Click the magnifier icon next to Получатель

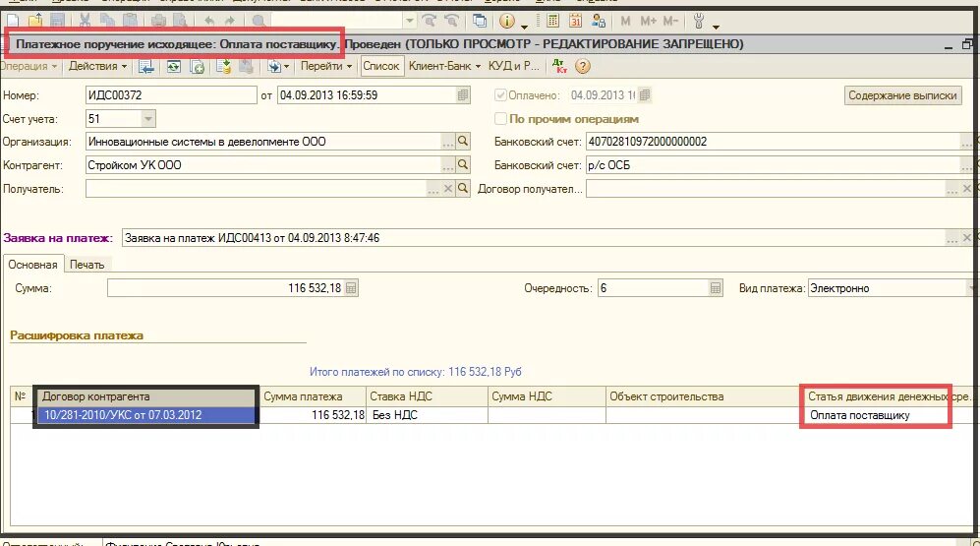coord(463,188)
